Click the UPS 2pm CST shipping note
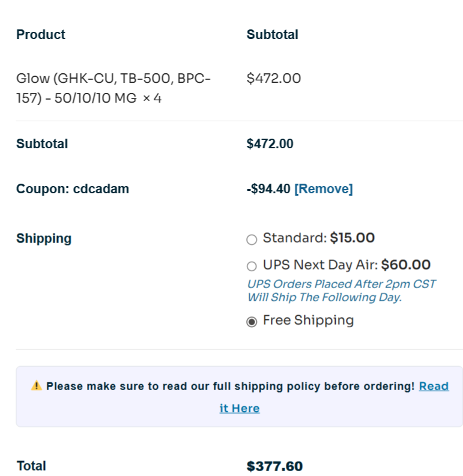Image resolution: width=463 pixels, height=476 pixels. pyautogui.click(x=341, y=291)
